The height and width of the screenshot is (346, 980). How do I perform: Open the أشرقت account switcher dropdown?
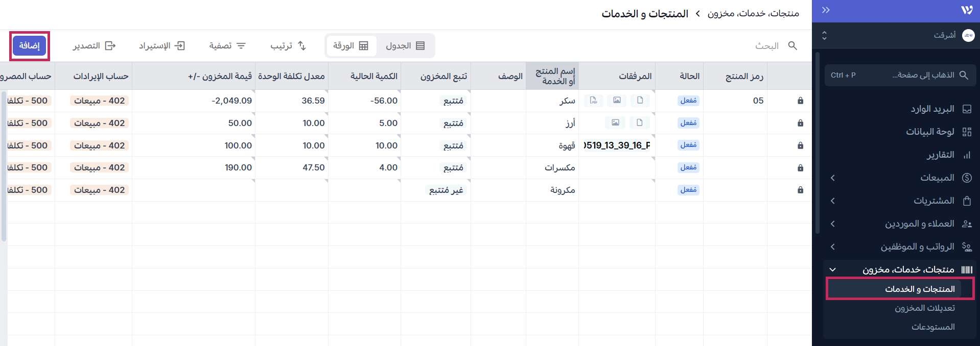[x=824, y=35]
